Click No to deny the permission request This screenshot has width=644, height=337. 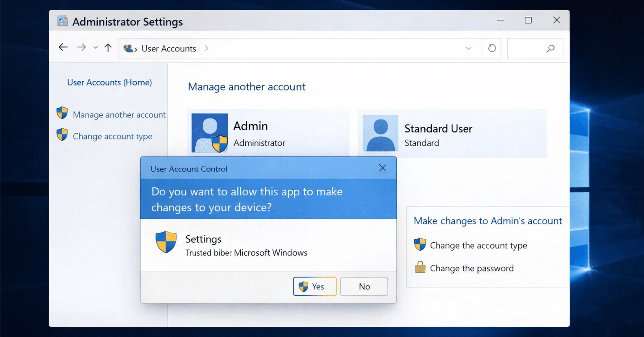coord(364,286)
